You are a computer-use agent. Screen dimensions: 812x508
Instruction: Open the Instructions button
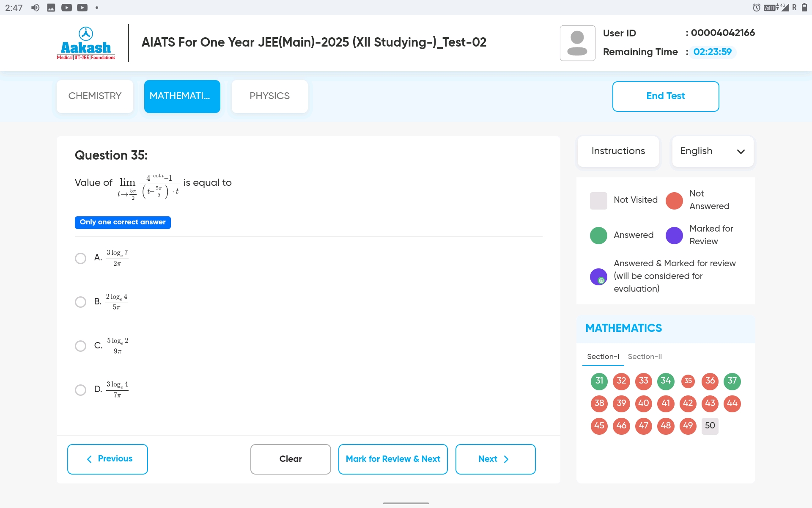tap(618, 151)
